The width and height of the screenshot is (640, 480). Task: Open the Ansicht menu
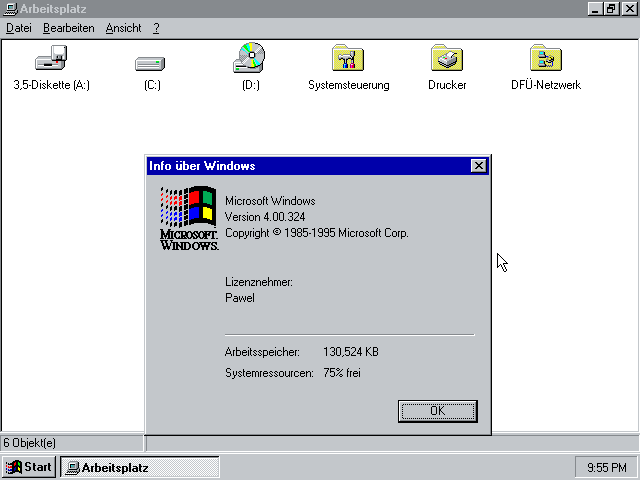point(123,28)
